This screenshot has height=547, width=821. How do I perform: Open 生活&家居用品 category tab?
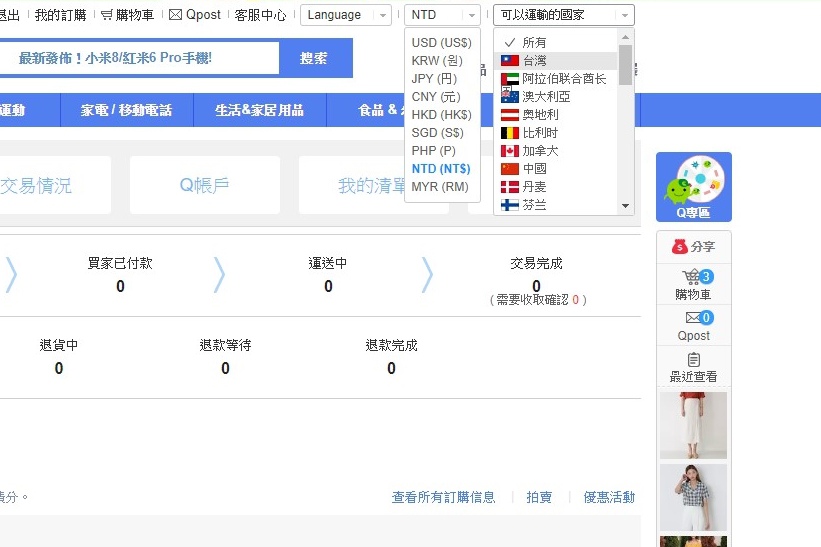click(260, 110)
